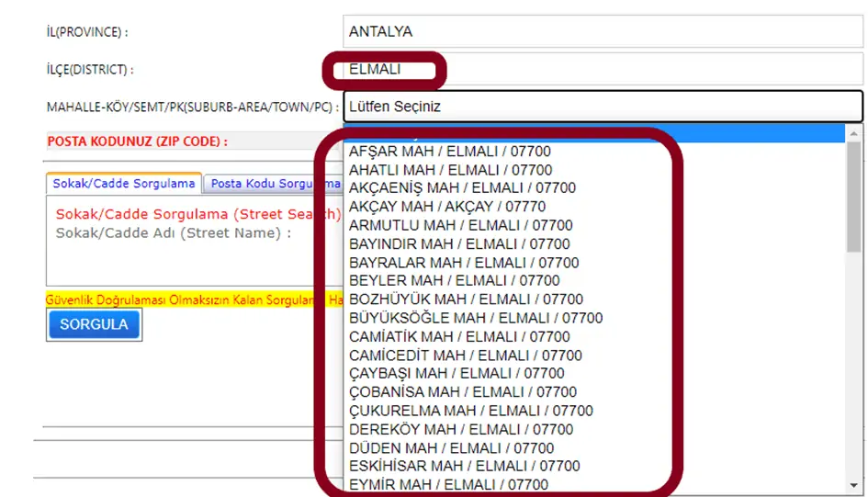
Task: Click the dropdown list scrollbar down arrow
Action: 854,485
